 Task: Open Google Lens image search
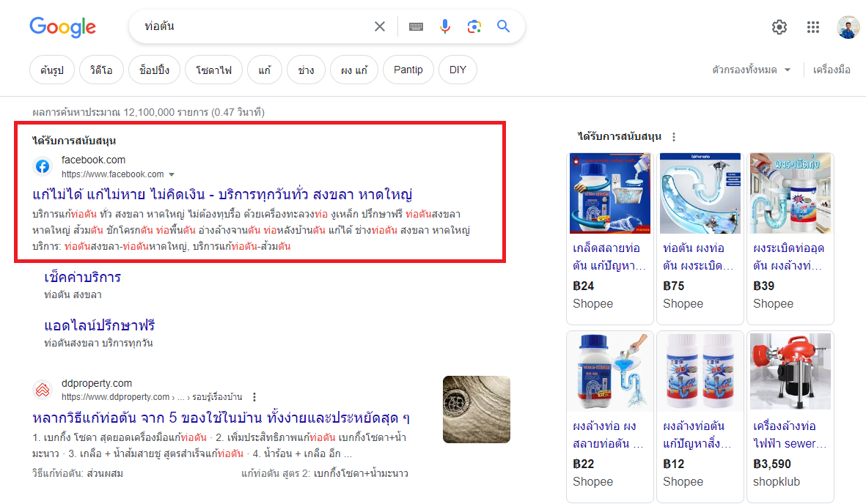coord(474,27)
